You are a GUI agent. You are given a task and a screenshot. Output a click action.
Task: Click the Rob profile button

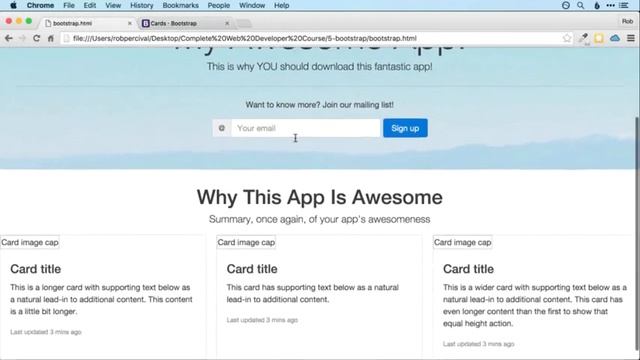(627, 21)
